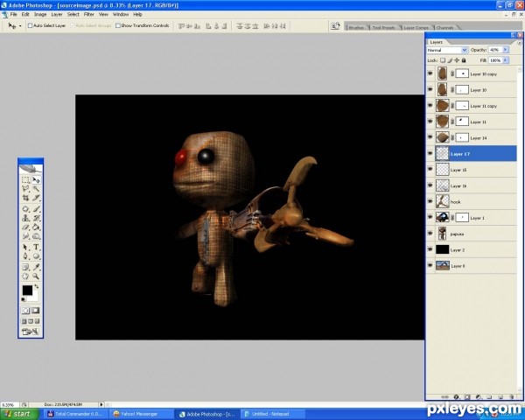Viewport: 525px width, 420px height.
Task: Click the Opacity value field
Action: click(495, 50)
